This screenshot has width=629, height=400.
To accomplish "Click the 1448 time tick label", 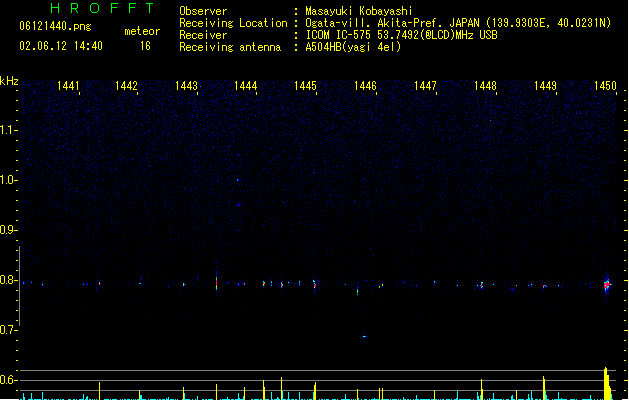I will point(485,86).
